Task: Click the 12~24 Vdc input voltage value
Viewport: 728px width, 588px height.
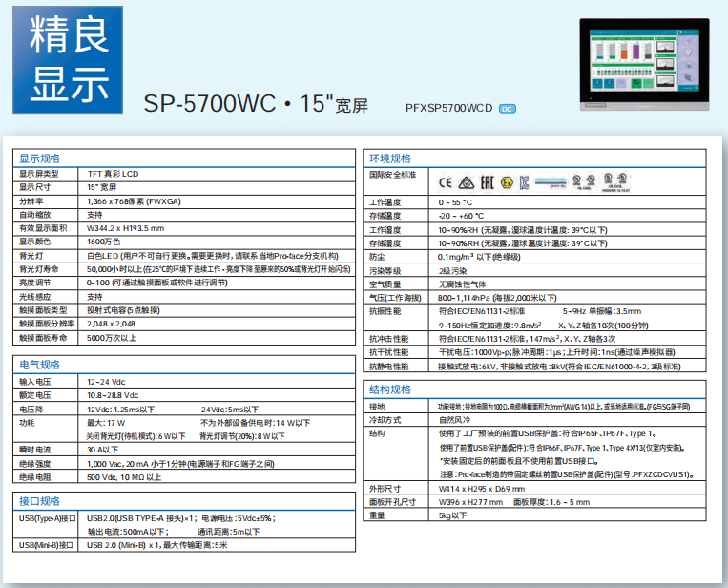Action: pyautogui.click(x=106, y=382)
